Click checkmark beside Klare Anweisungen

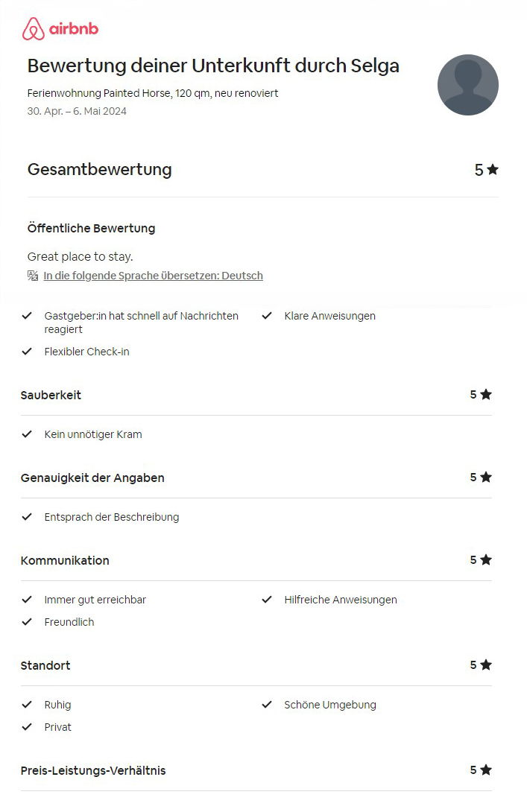point(267,315)
